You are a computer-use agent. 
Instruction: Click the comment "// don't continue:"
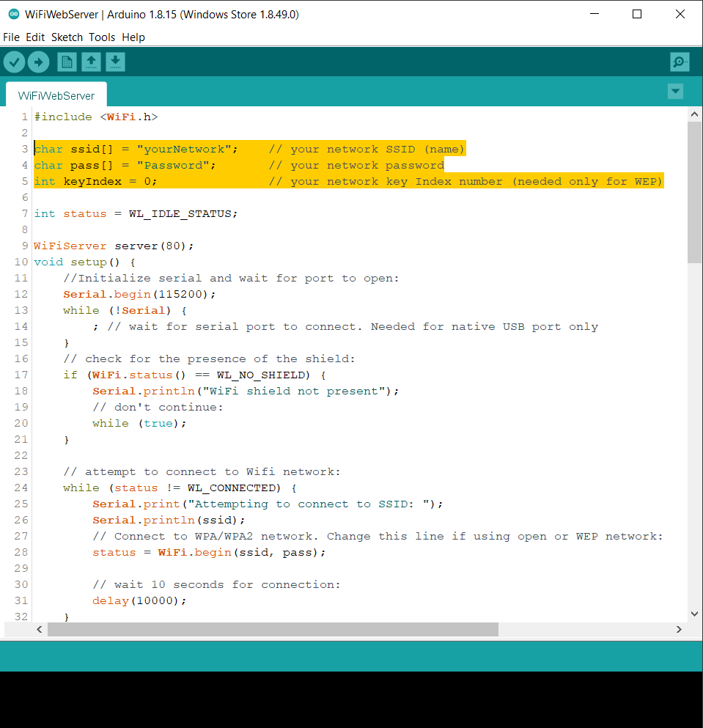click(158, 407)
